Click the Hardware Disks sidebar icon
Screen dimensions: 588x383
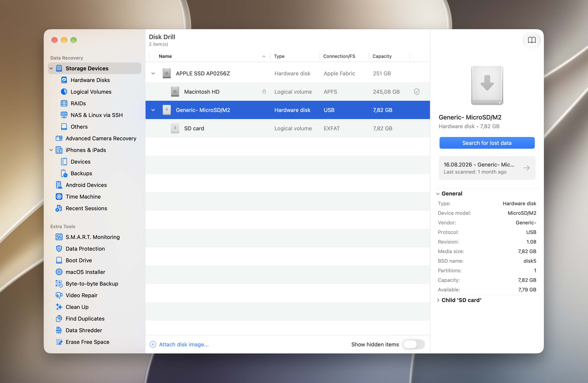(64, 80)
